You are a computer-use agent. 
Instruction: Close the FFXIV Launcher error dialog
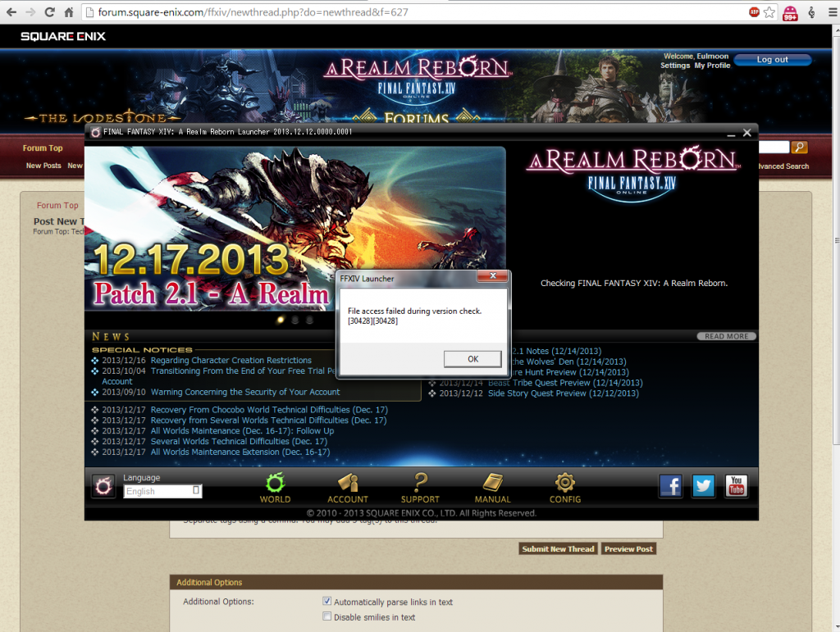click(x=493, y=275)
